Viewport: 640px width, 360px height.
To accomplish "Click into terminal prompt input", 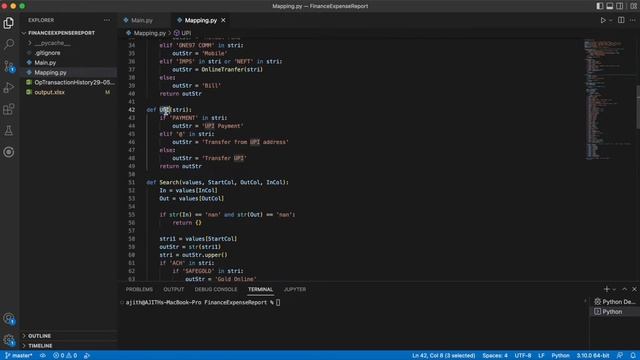I will pos(278,302).
